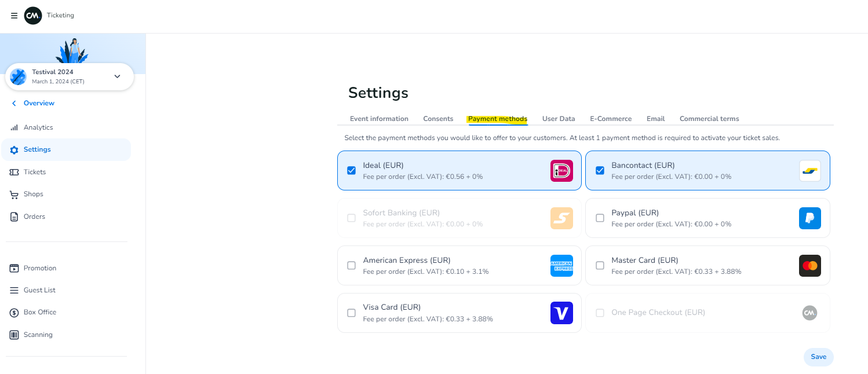Click the CM logo icon
This screenshot has width=868, height=374.
click(x=33, y=16)
